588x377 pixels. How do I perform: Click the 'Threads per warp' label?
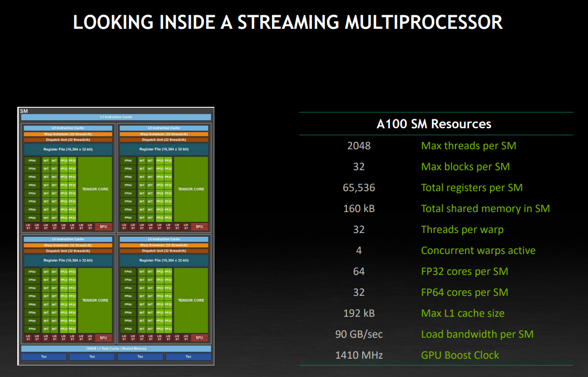pos(462,229)
